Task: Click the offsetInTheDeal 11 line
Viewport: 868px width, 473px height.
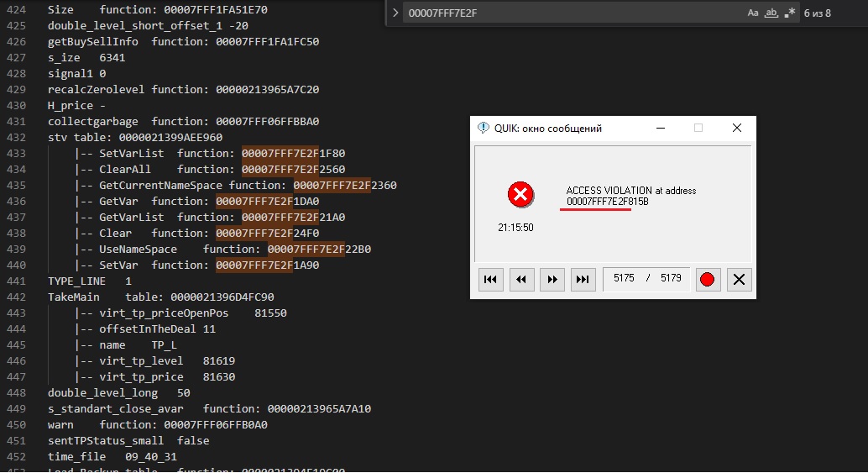Action: click(145, 329)
